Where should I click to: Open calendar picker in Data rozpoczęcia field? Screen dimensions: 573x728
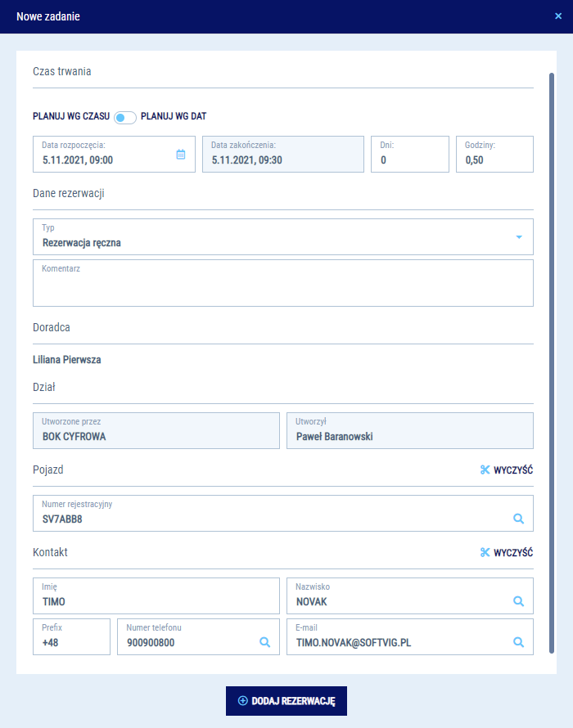[x=181, y=154]
